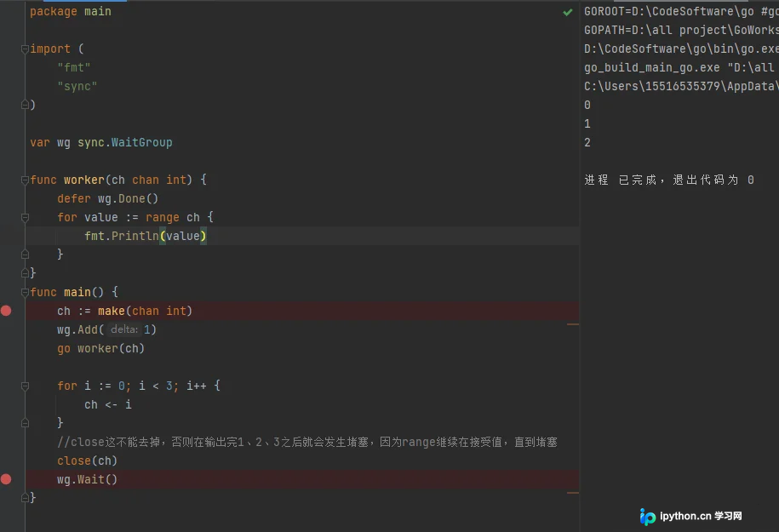This screenshot has height=532, width=779.
Task: Click the "fmt" import string
Action: (x=74, y=67)
